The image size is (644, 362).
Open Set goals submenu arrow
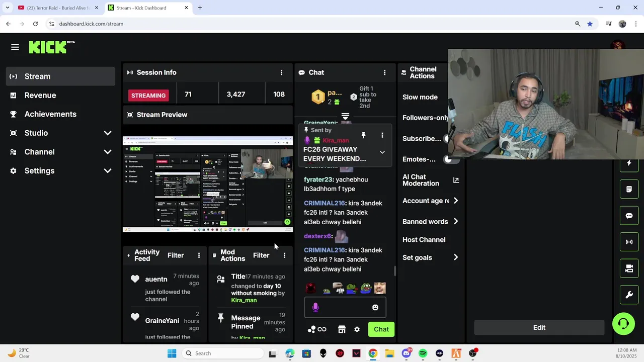pos(456,257)
